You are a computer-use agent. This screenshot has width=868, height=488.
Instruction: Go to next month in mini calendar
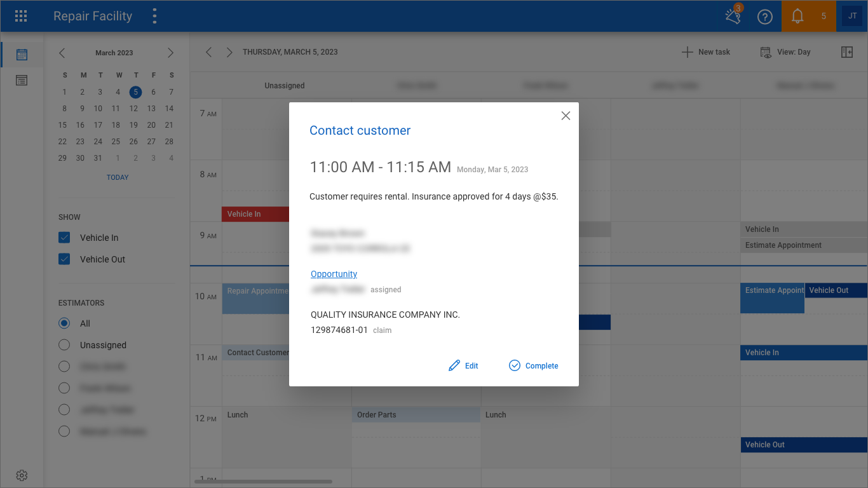click(170, 53)
